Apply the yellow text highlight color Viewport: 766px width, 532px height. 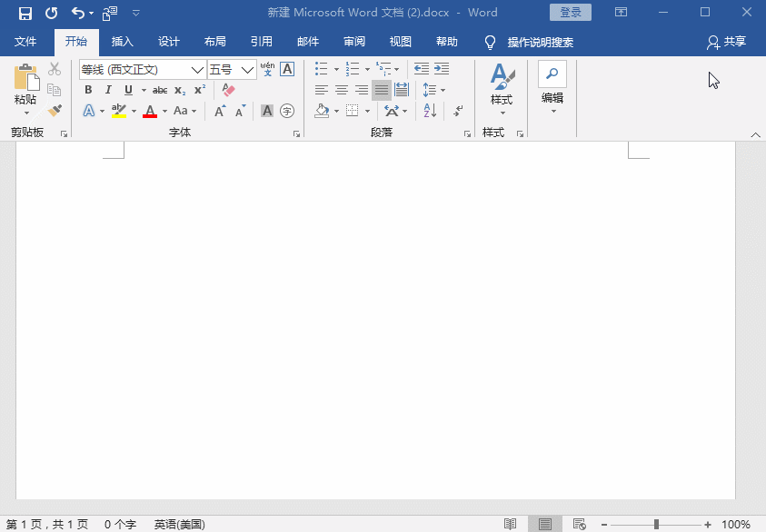click(119, 111)
